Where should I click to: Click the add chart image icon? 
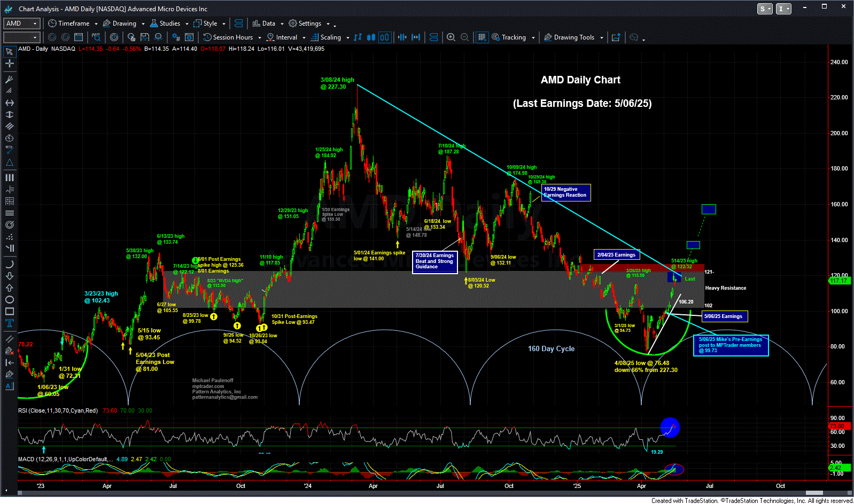[616, 37]
